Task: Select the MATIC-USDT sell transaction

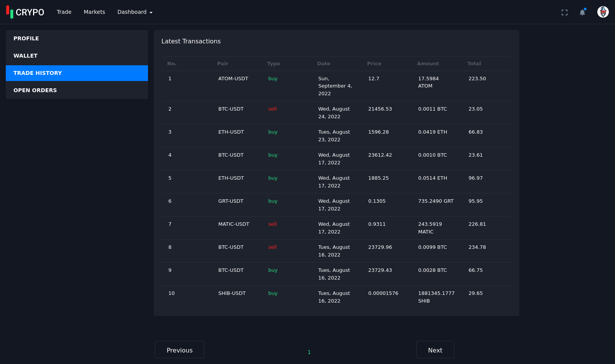Action: pos(234,224)
